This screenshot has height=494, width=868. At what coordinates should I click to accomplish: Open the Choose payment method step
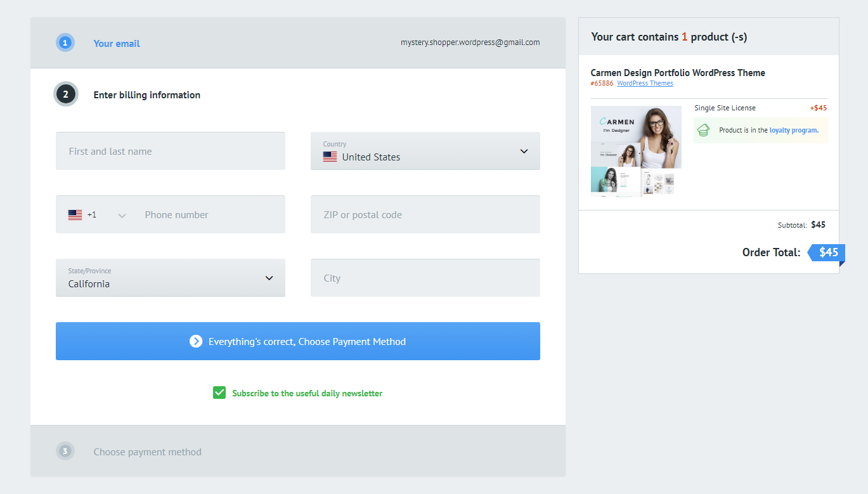[x=147, y=452]
